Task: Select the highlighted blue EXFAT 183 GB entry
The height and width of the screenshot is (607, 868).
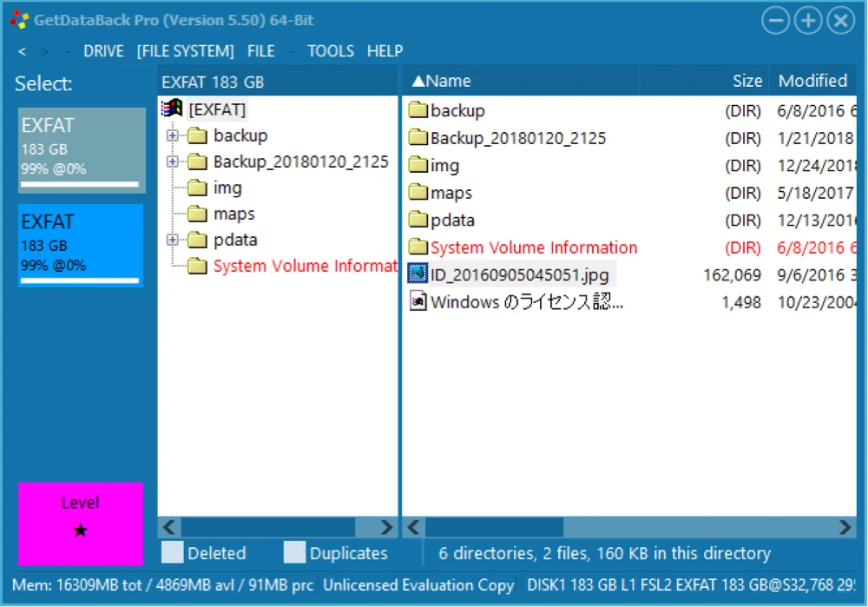Action: tap(81, 245)
